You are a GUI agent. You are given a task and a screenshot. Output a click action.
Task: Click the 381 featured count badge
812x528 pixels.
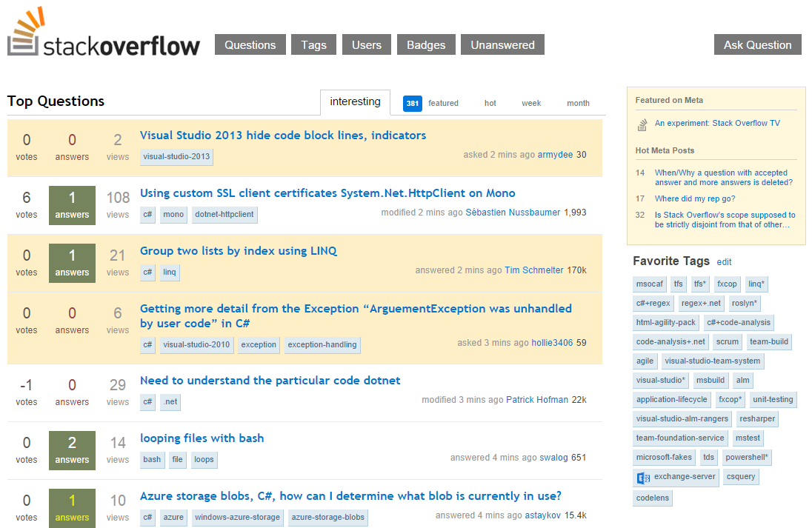[x=412, y=104]
